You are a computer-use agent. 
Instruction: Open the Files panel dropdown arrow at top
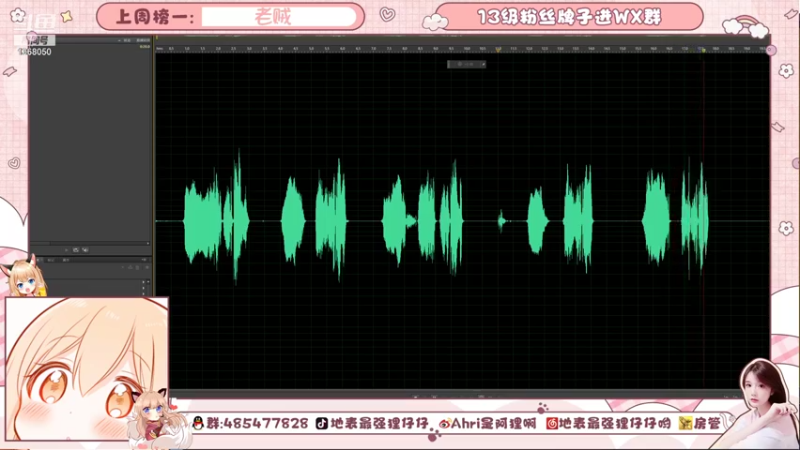click(119, 40)
